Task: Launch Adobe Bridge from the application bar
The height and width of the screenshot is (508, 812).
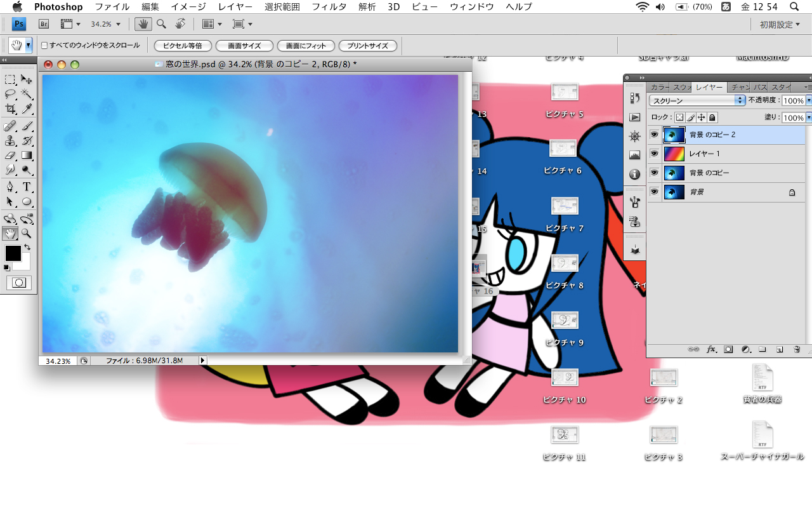Action: coord(44,24)
